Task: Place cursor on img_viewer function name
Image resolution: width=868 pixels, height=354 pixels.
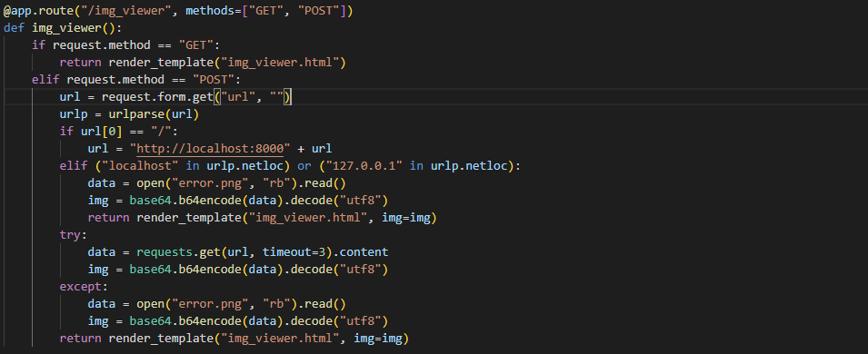Action: pyautogui.click(x=66, y=27)
